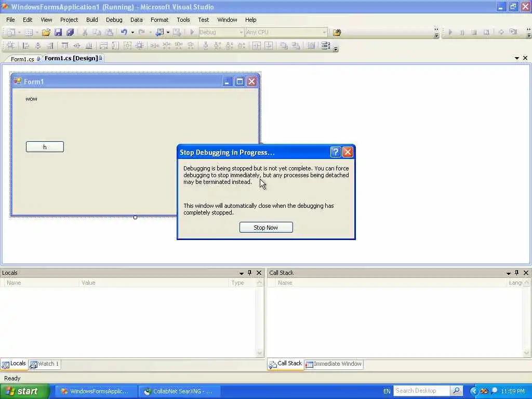
Task: Switch to CollabNet taskbar window
Action: pos(179,391)
